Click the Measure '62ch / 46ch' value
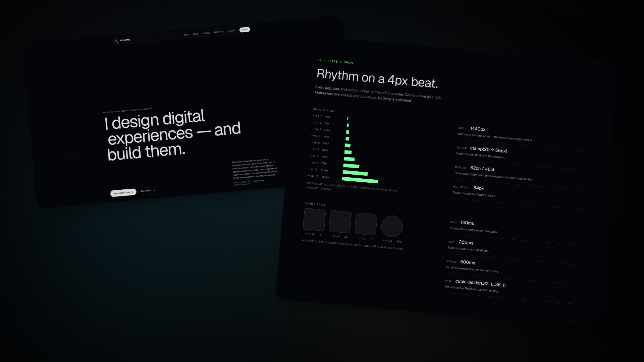This screenshot has width=644, height=362. tap(483, 169)
